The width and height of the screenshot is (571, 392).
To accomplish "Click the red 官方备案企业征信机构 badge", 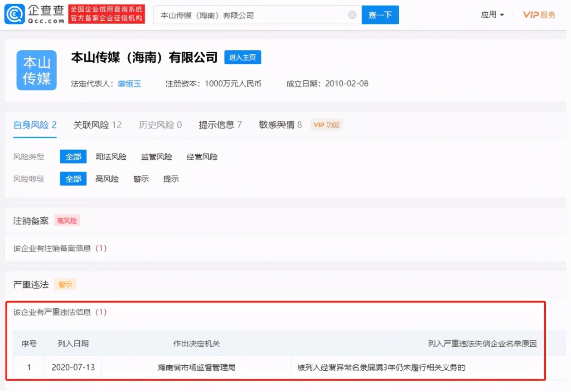I will point(106,14).
